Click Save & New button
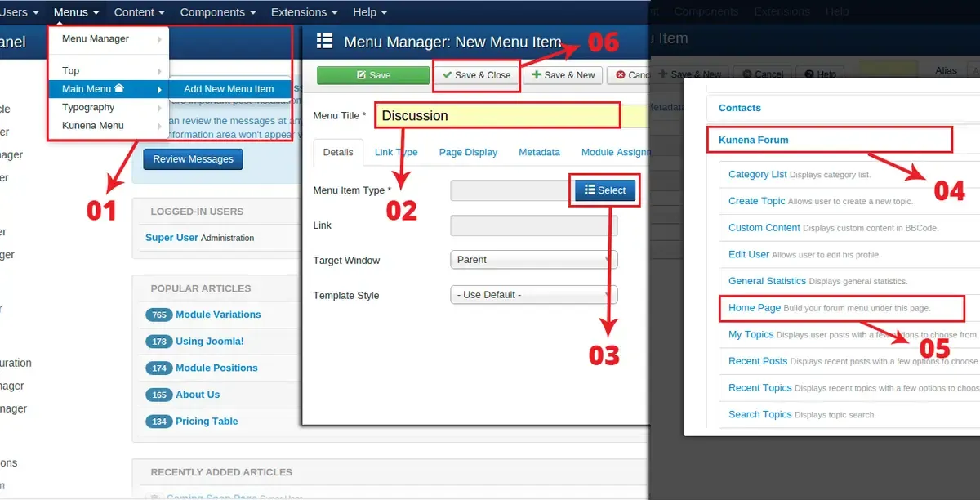The image size is (980, 500). coord(563,75)
